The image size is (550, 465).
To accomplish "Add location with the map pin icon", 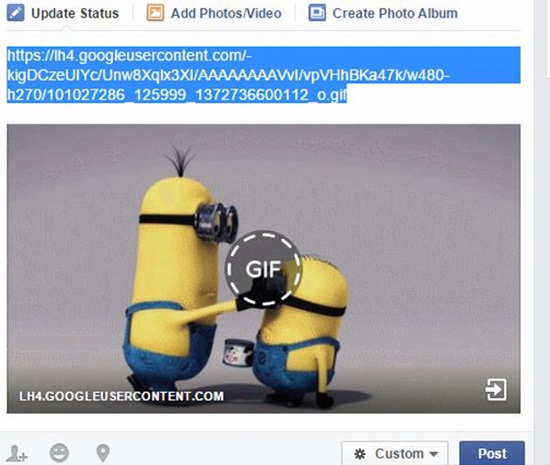I will tap(103, 453).
